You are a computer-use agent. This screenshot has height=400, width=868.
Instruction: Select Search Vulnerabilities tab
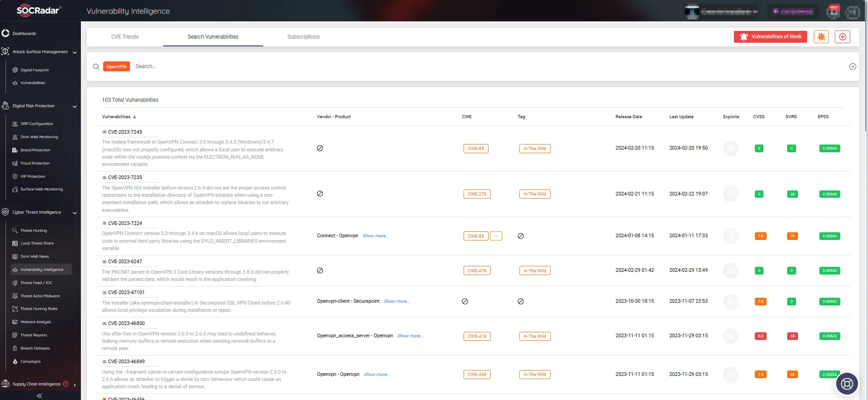(x=213, y=37)
